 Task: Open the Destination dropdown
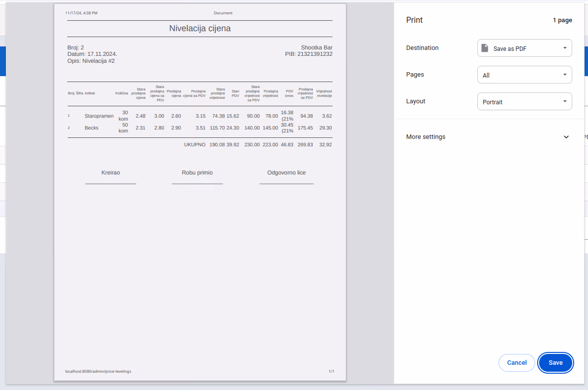point(524,48)
